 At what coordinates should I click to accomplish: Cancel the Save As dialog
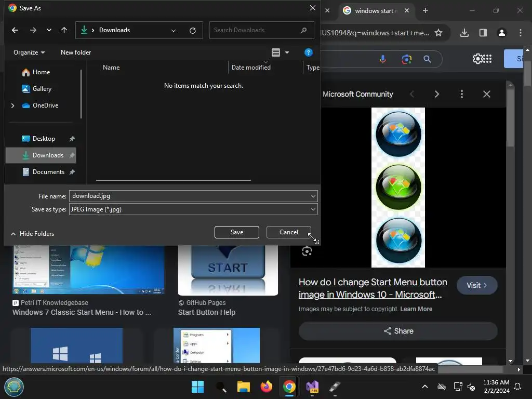point(289,232)
